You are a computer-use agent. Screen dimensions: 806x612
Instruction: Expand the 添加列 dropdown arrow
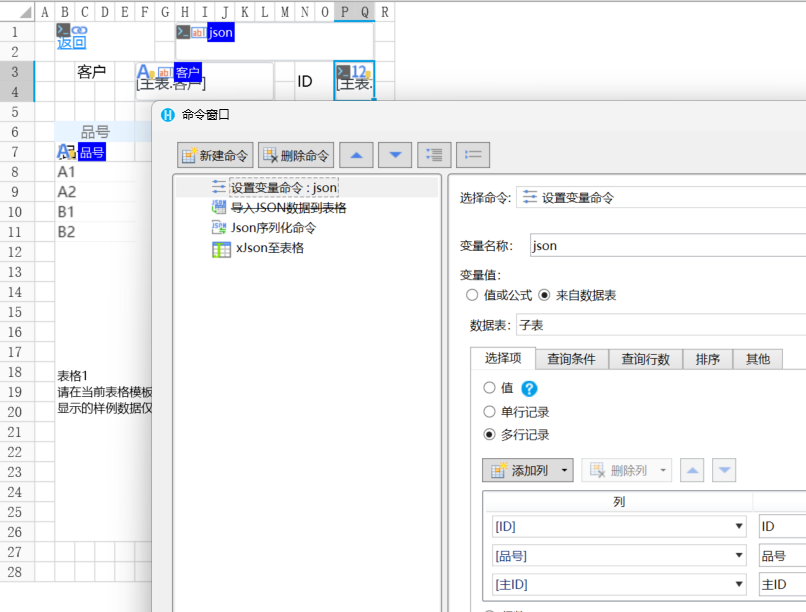click(565, 470)
